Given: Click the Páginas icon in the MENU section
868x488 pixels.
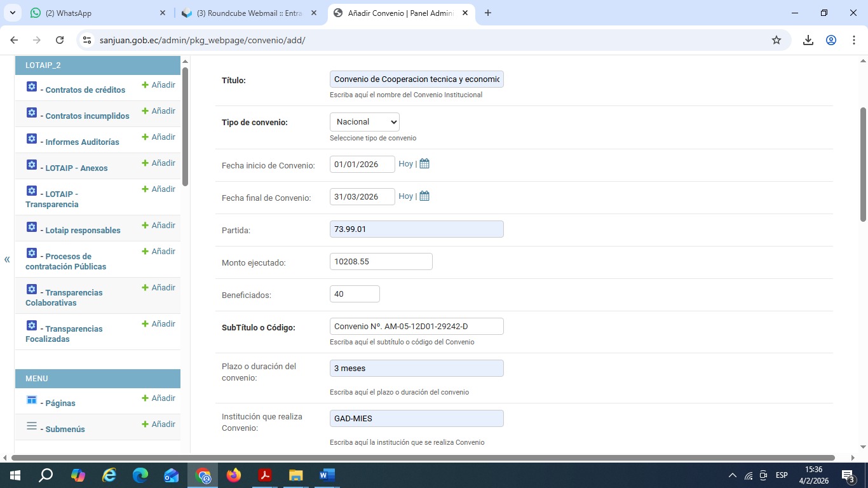Looking at the screenshot, I should click(31, 400).
